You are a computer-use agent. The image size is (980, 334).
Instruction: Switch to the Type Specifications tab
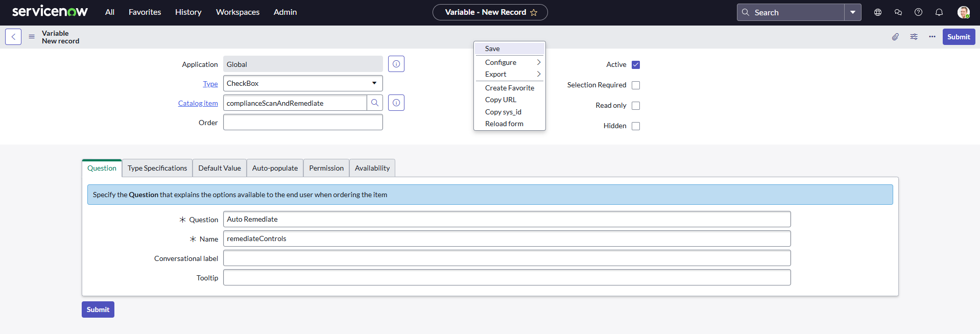[x=157, y=168]
